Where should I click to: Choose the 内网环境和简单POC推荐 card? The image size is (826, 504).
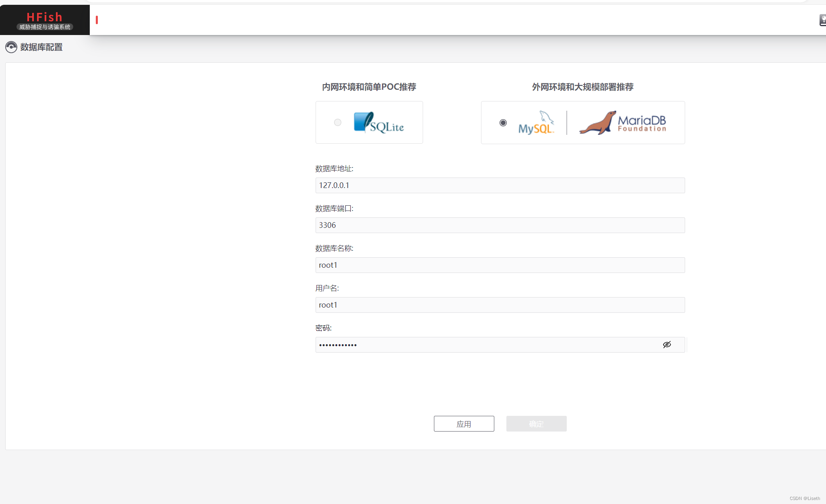[369, 122]
